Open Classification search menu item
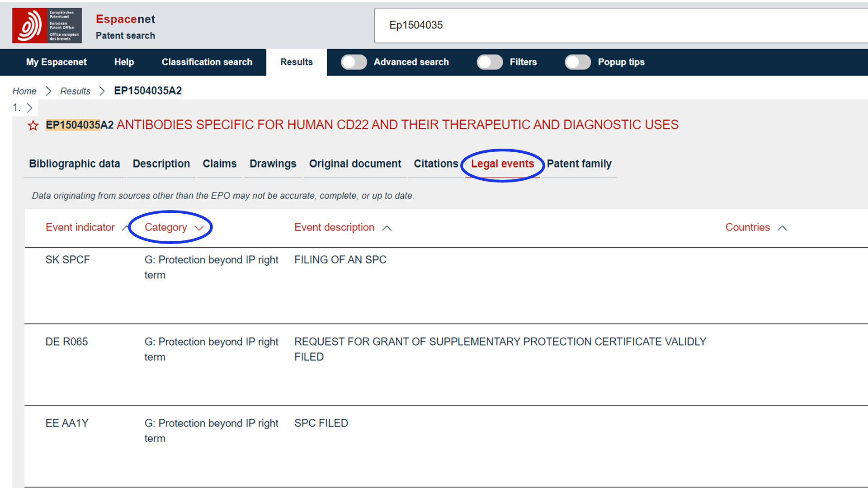The width and height of the screenshot is (868, 488). [207, 62]
